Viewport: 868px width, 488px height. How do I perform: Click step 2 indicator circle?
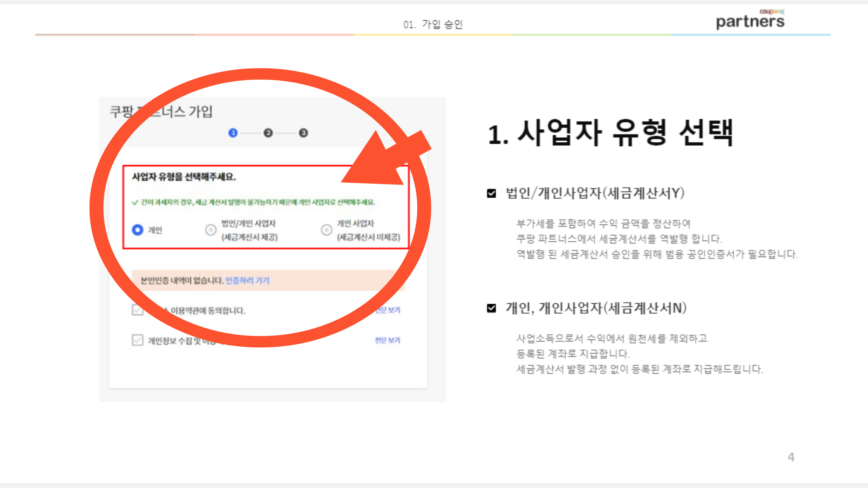pyautogui.click(x=268, y=133)
